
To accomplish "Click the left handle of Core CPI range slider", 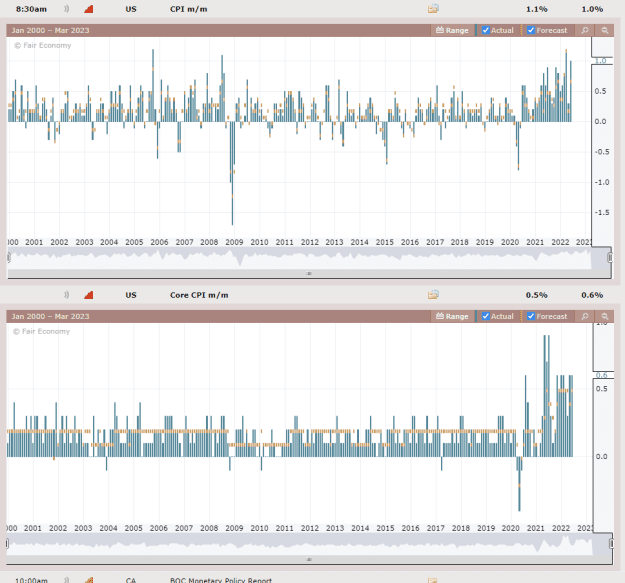I will [x=7, y=544].
